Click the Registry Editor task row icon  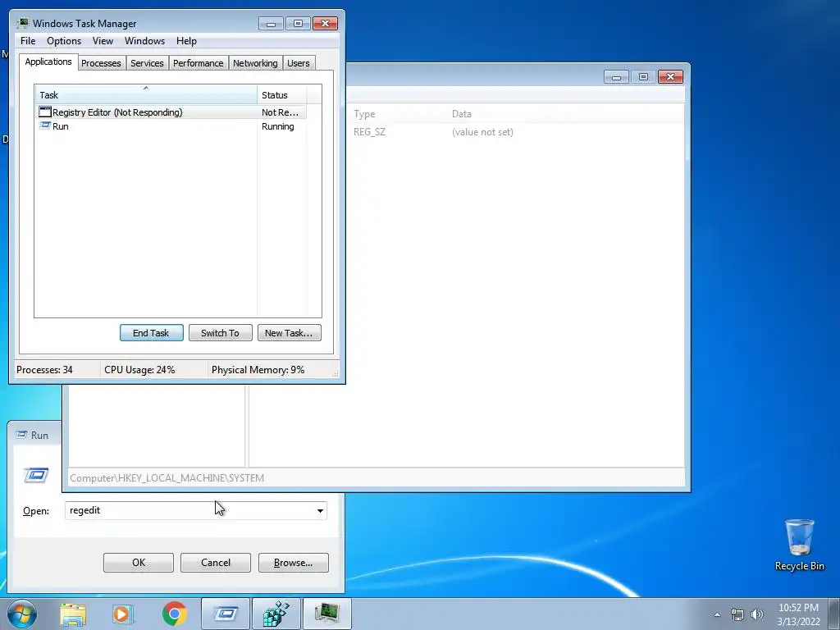(x=45, y=112)
